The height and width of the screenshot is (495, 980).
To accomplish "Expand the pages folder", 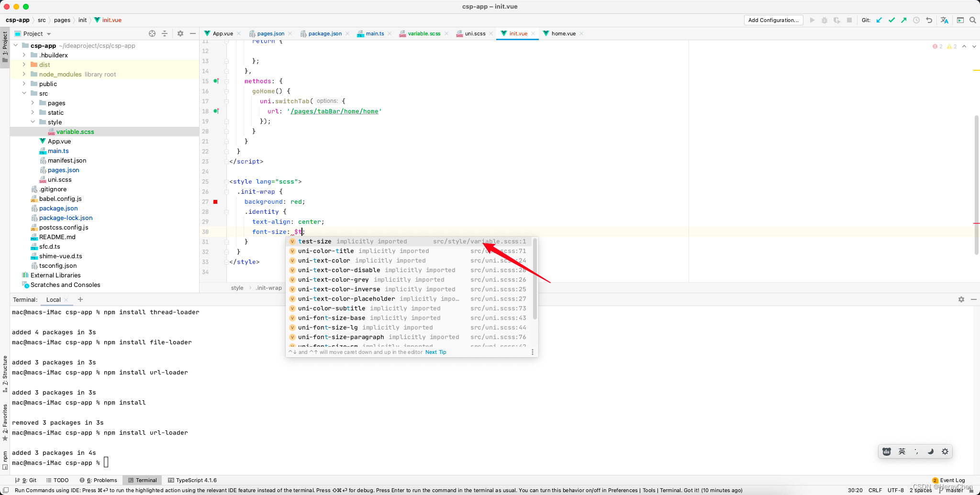I will (33, 103).
